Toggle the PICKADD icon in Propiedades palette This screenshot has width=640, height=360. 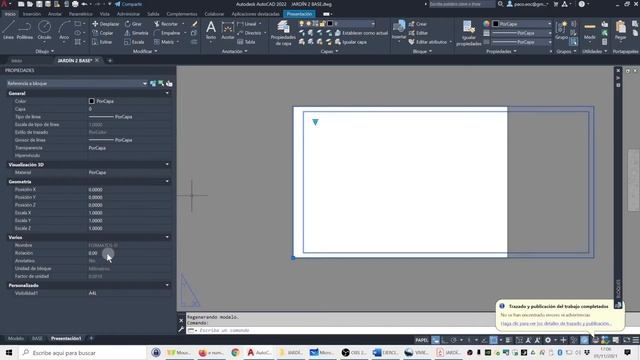(x=153, y=83)
